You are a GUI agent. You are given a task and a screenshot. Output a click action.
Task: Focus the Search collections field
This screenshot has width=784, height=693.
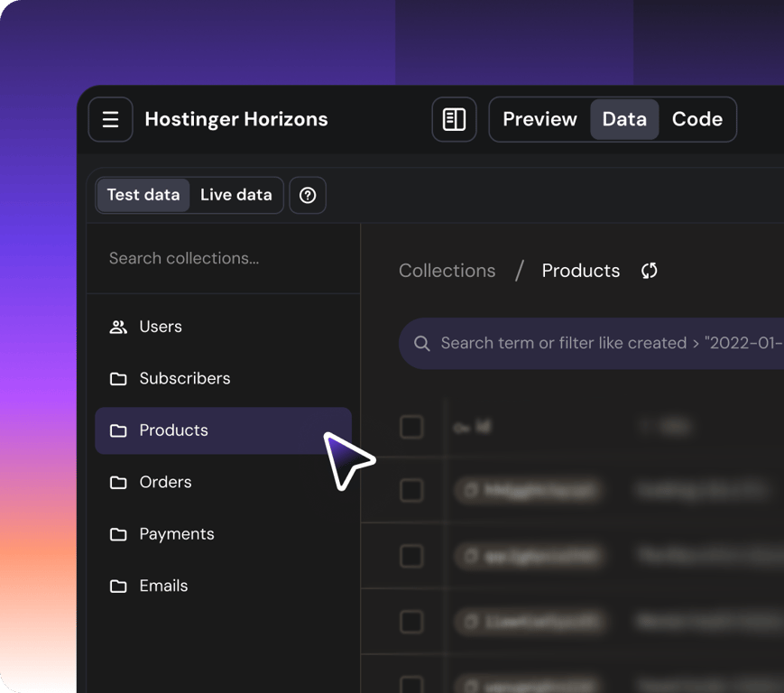coord(224,258)
